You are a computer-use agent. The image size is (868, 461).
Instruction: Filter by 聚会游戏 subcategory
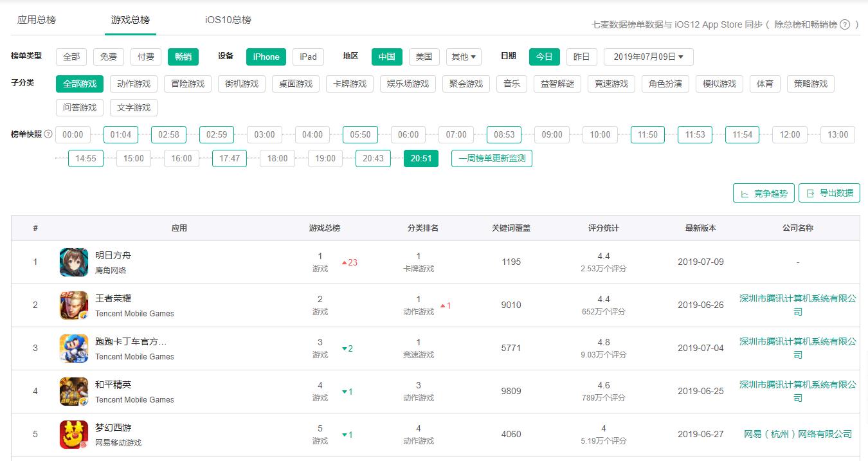467,84
